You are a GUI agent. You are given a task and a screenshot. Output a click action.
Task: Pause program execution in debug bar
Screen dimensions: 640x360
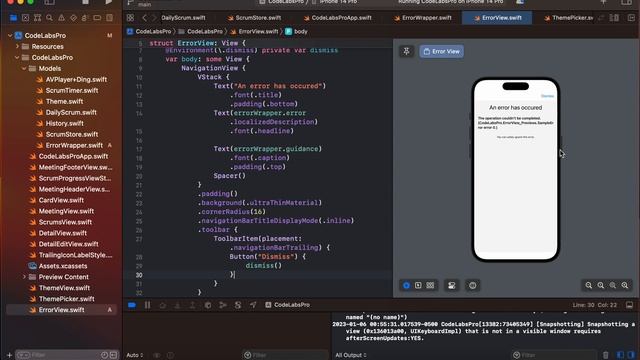[x=147, y=305]
